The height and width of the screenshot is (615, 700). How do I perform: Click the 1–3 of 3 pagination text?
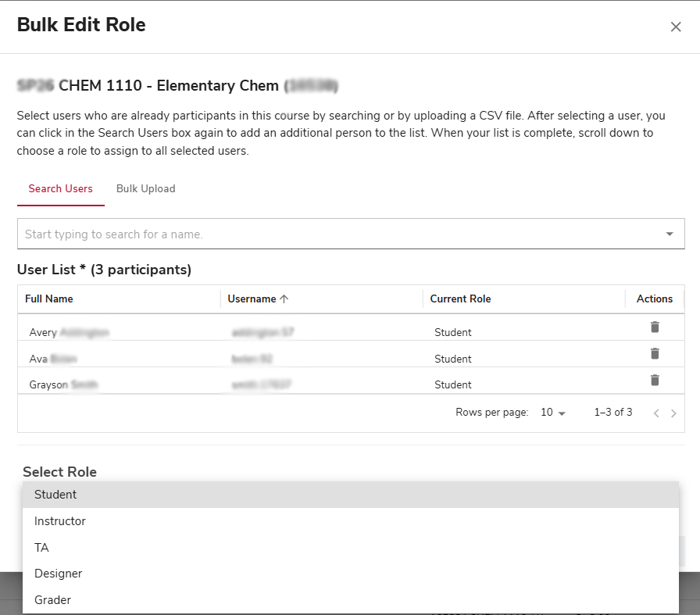click(x=613, y=412)
